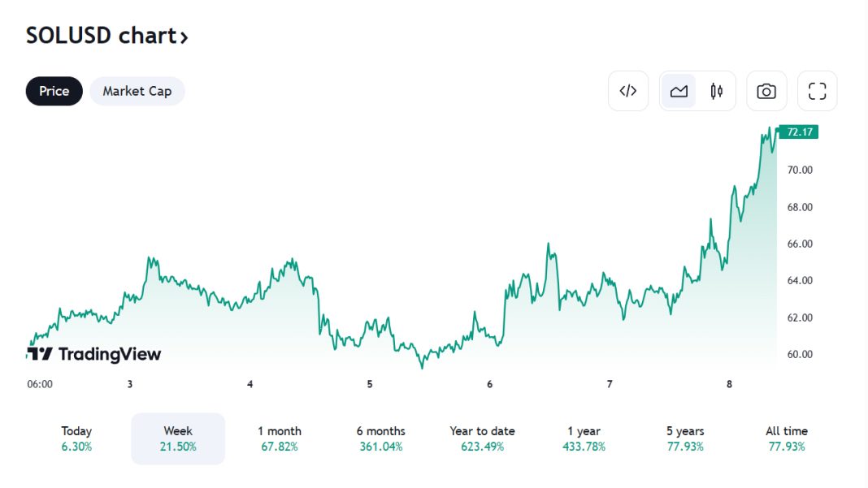Viewport: 868px width, 488px height.
Task: Select the Week time range
Action: coord(178,438)
